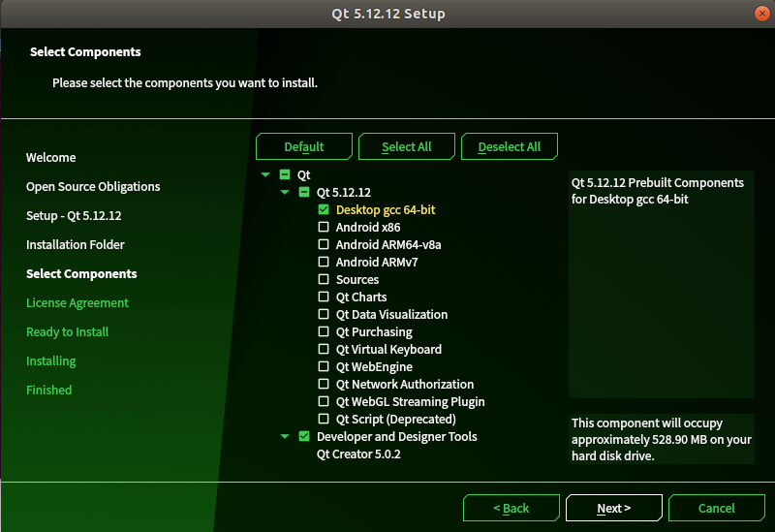The image size is (775, 532).
Task: Click the Select All button
Action: 406,146
